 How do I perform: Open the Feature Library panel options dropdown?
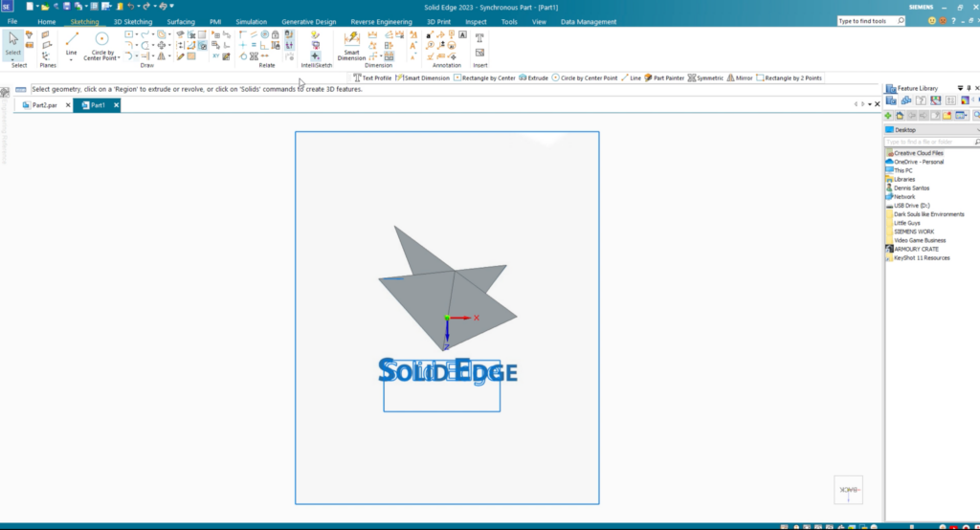tap(960, 88)
